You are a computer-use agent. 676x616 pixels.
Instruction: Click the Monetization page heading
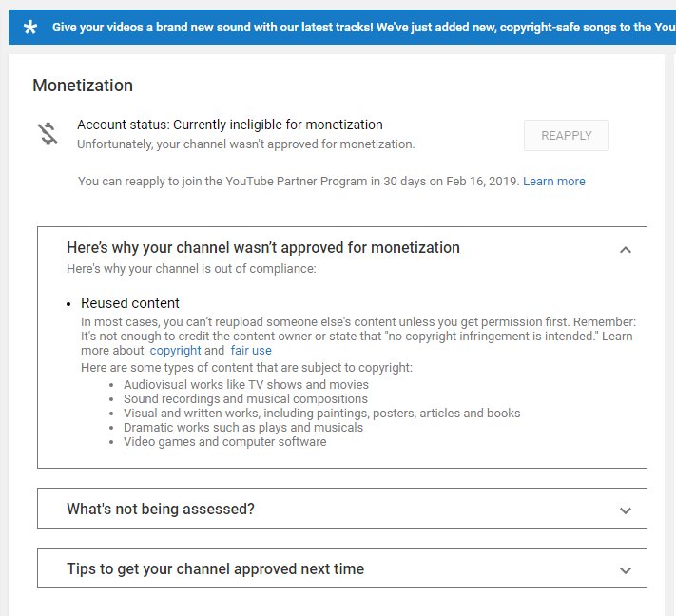[83, 86]
